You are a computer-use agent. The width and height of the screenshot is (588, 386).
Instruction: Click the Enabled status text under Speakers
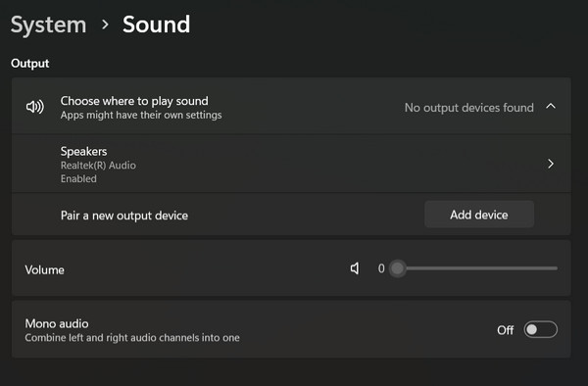78,178
